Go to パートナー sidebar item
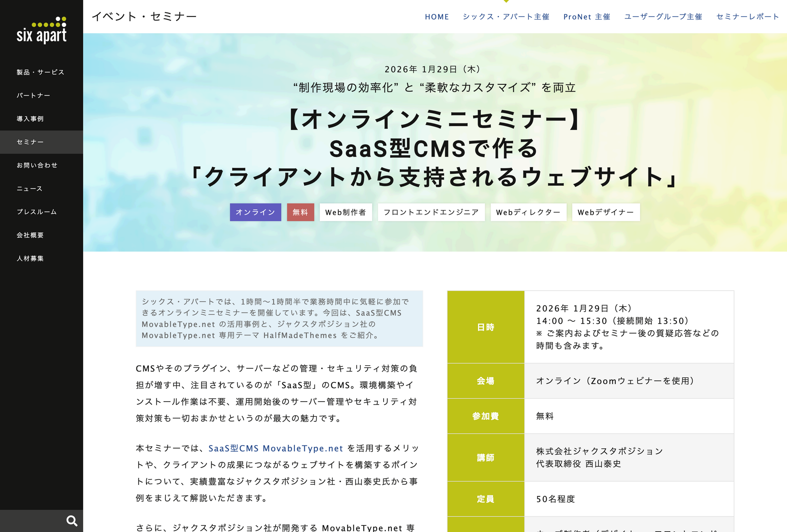This screenshot has height=532, width=787. 34,95
